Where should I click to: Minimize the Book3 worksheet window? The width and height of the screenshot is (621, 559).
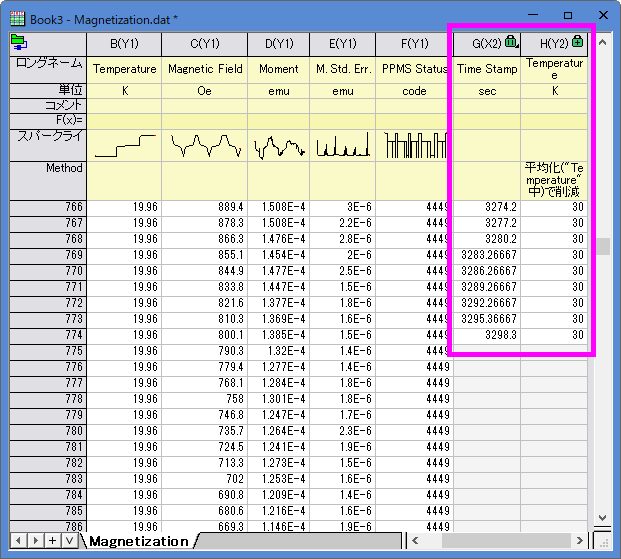[533, 15]
